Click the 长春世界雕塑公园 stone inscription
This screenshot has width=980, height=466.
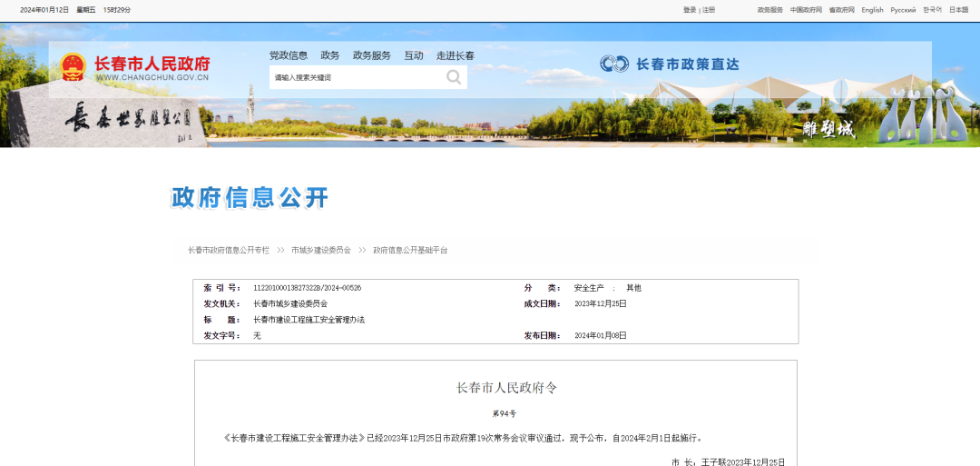128,116
